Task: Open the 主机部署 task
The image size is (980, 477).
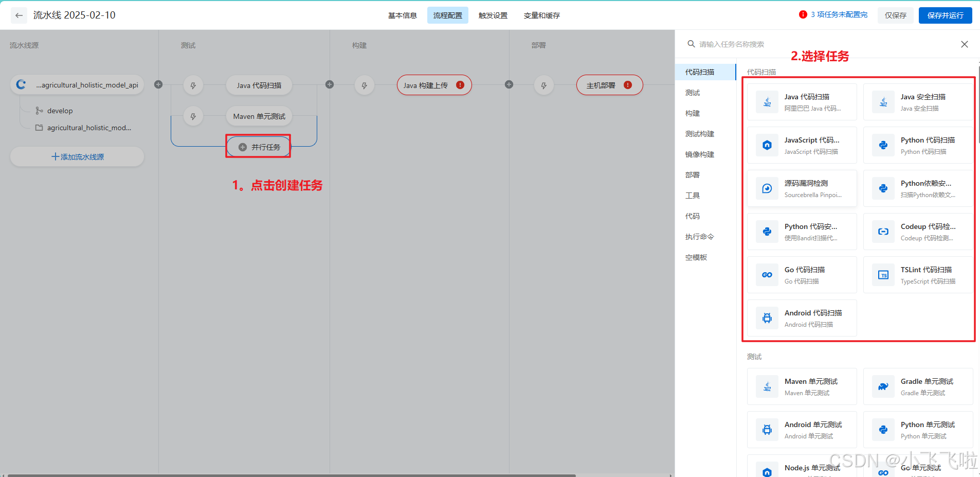Action: (x=610, y=85)
